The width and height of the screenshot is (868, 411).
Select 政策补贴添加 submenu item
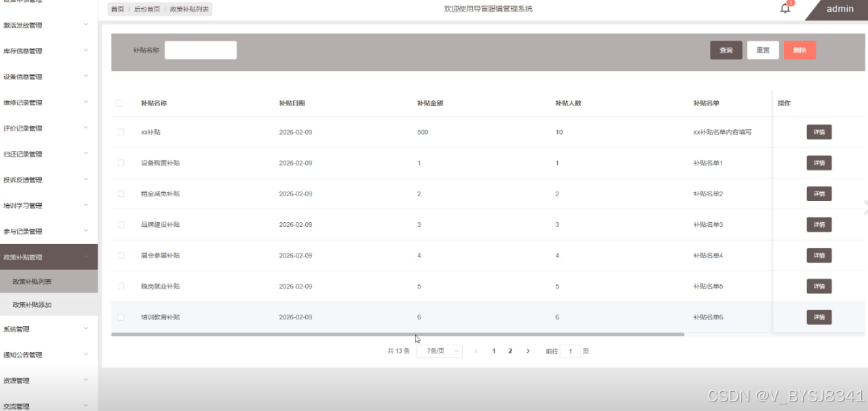[49, 304]
